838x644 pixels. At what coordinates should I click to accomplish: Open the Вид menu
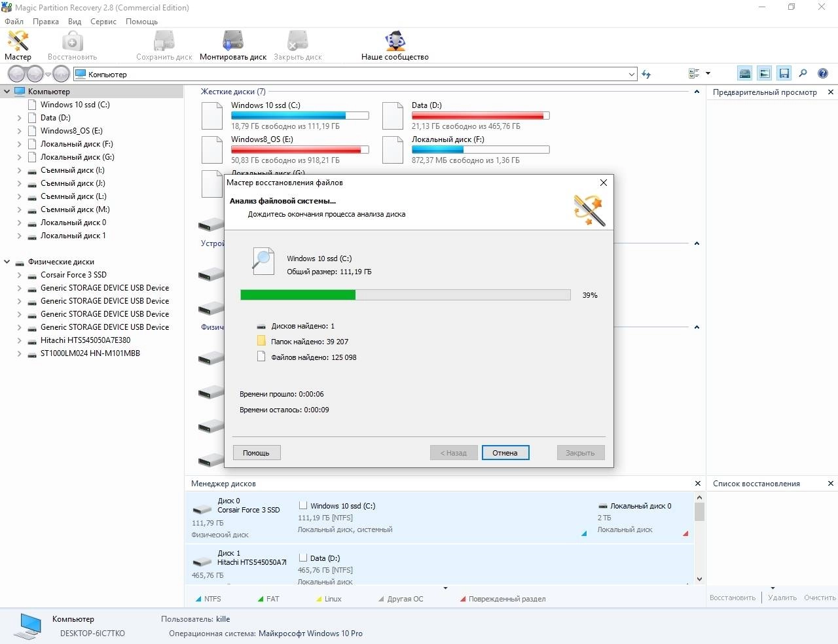75,22
